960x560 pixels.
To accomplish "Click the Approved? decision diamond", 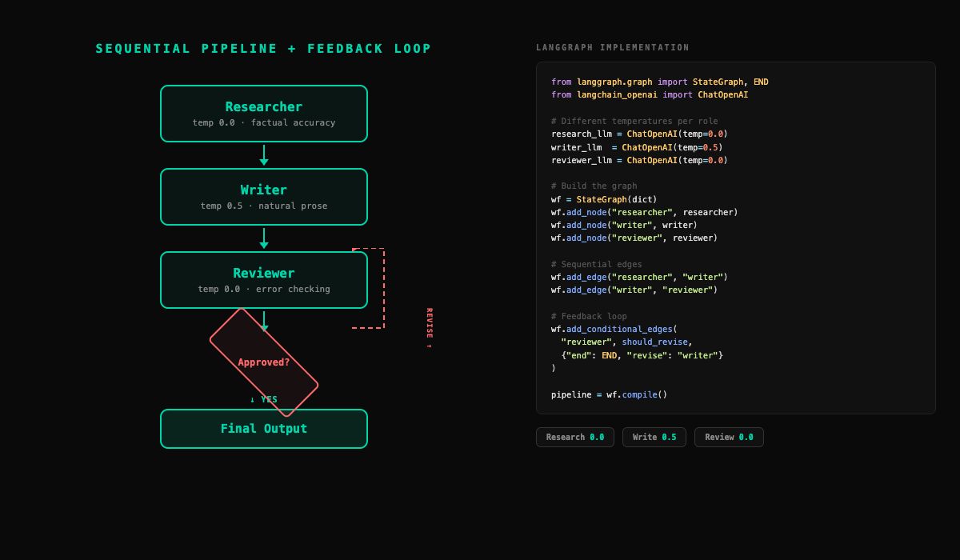I will pos(264,362).
